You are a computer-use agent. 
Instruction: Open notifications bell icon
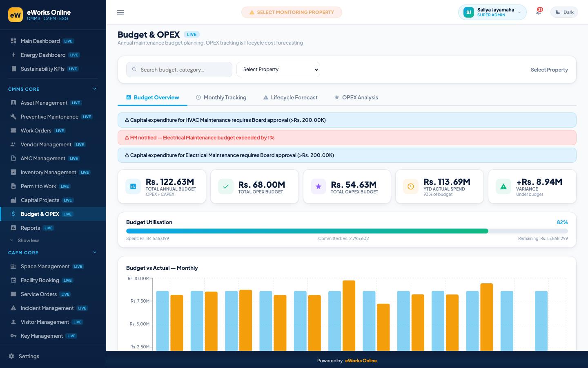click(x=539, y=12)
